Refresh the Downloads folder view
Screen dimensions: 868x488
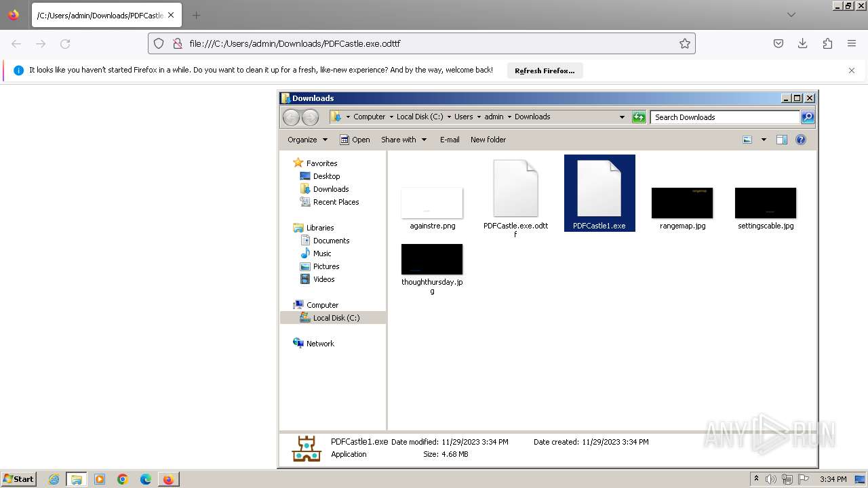click(x=639, y=117)
